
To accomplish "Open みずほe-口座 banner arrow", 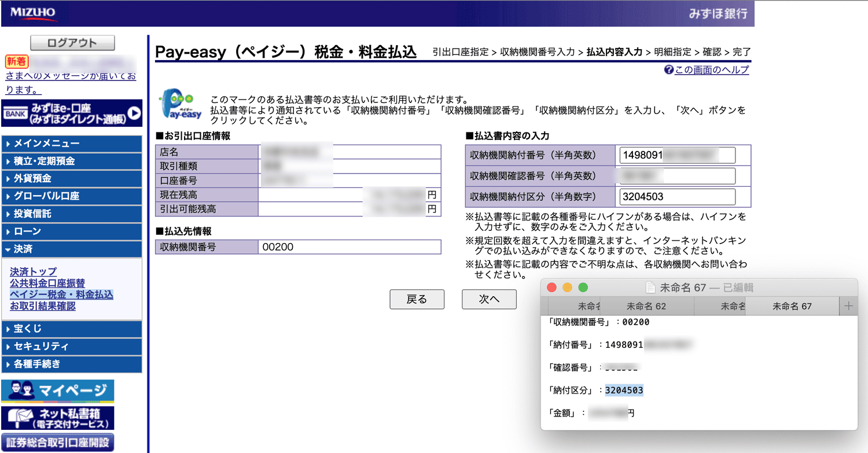I will 134,113.
